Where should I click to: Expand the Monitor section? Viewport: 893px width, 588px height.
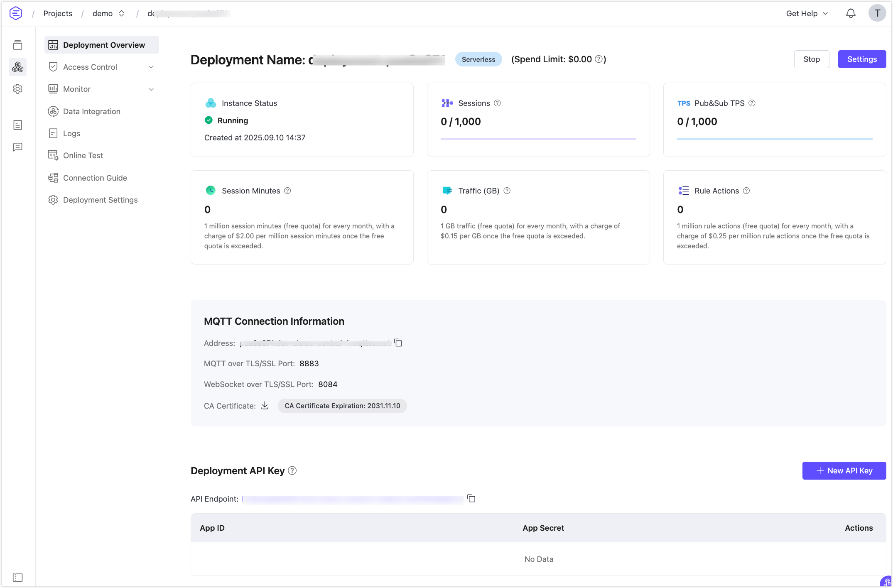pyautogui.click(x=151, y=89)
